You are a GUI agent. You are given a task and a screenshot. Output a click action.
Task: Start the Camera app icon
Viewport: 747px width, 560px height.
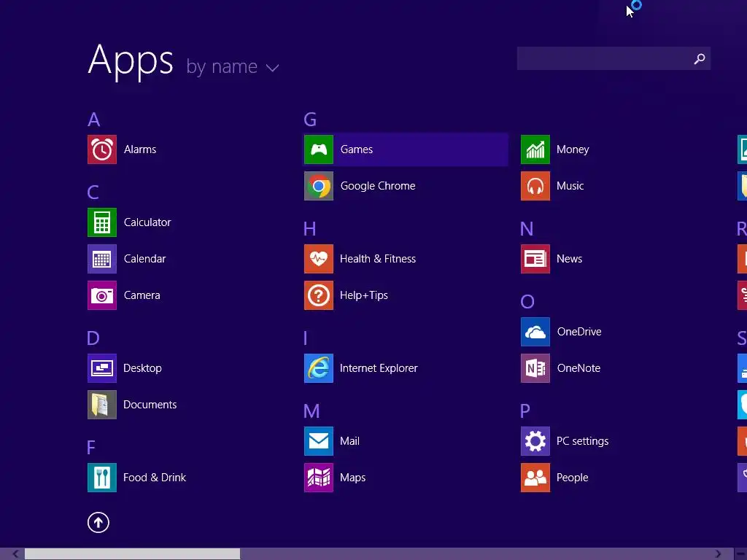(x=102, y=295)
